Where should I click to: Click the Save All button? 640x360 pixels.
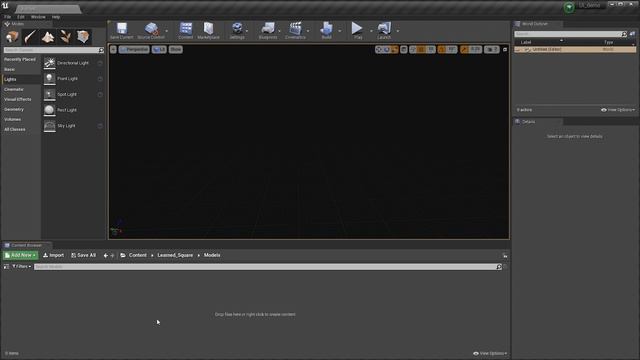(x=83, y=255)
